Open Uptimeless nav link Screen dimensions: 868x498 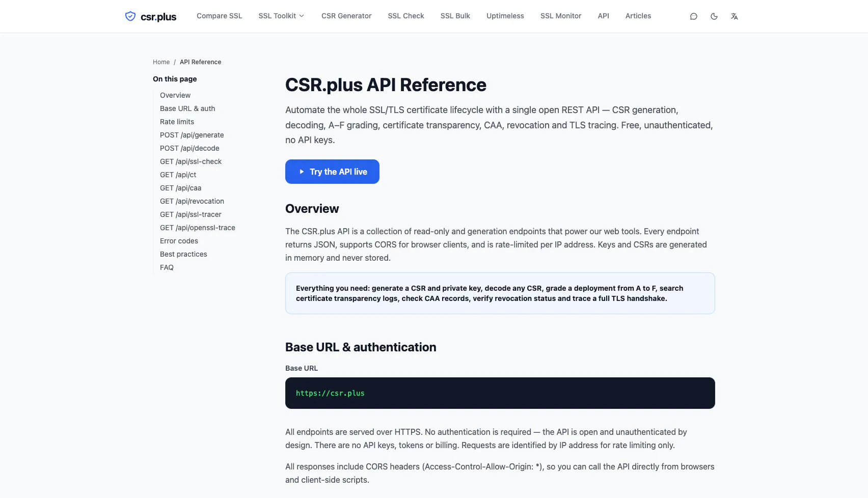click(x=505, y=16)
